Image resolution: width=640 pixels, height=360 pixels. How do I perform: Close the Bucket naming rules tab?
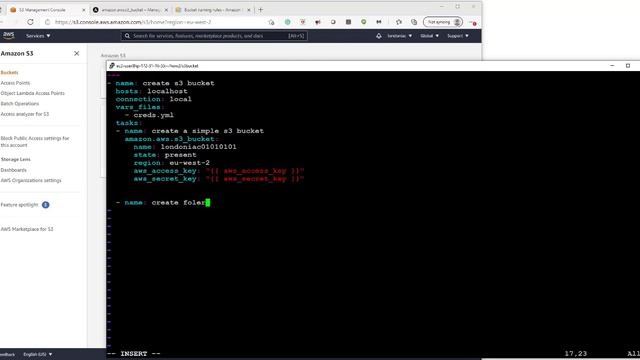tap(249, 10)
